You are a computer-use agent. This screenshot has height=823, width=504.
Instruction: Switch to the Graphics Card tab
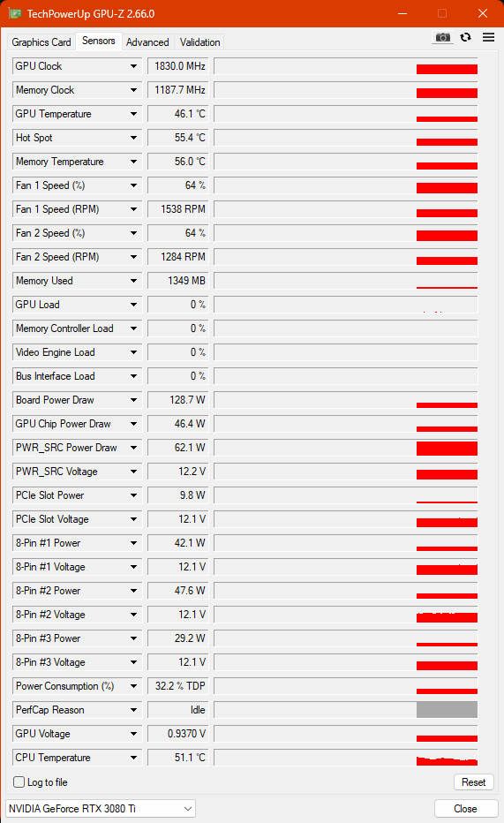click(x=41, y=42)
